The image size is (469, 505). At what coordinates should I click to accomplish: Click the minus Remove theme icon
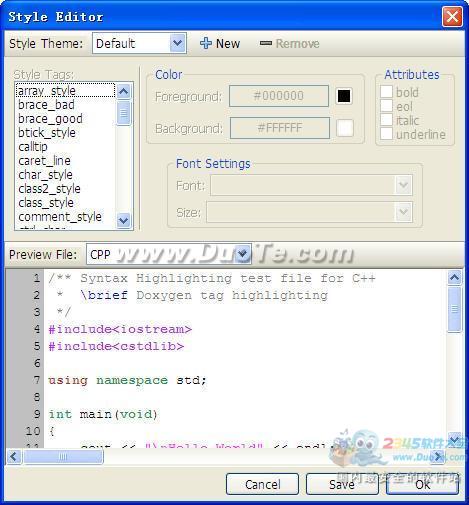tap(266, 43)
